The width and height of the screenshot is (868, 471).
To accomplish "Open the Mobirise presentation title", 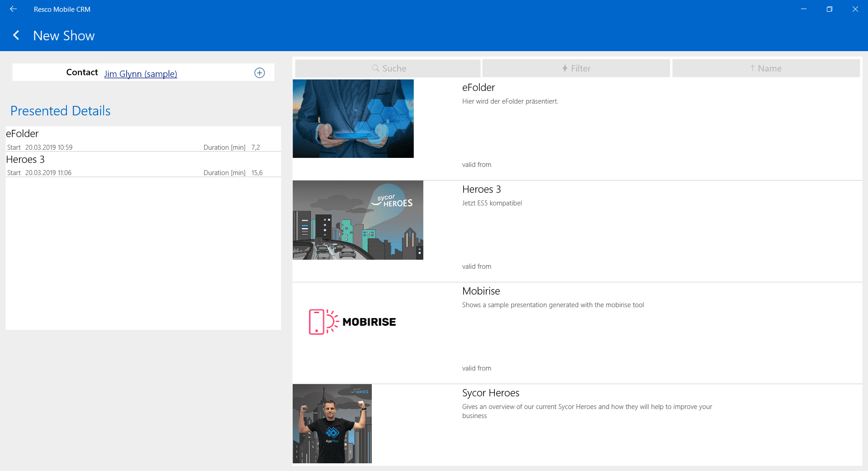I will 481,291.
